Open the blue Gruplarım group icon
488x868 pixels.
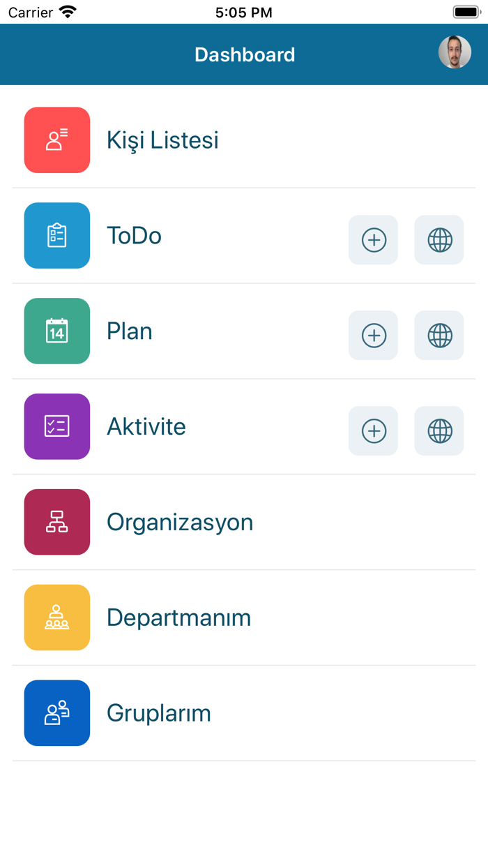[x=56, y=712]
